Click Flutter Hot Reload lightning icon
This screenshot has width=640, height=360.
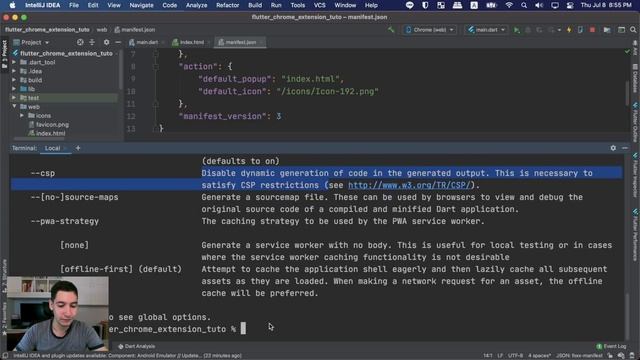[569, 30]
